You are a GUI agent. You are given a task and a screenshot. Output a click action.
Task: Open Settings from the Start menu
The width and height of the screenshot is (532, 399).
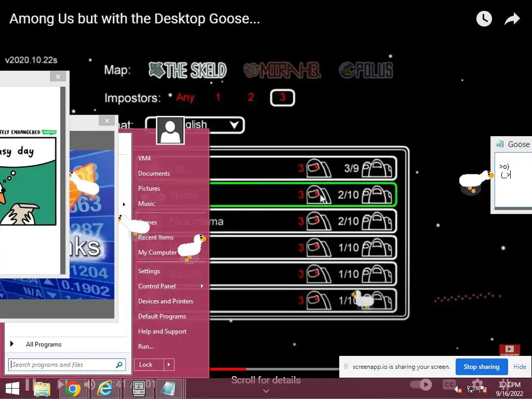point(149,271)
